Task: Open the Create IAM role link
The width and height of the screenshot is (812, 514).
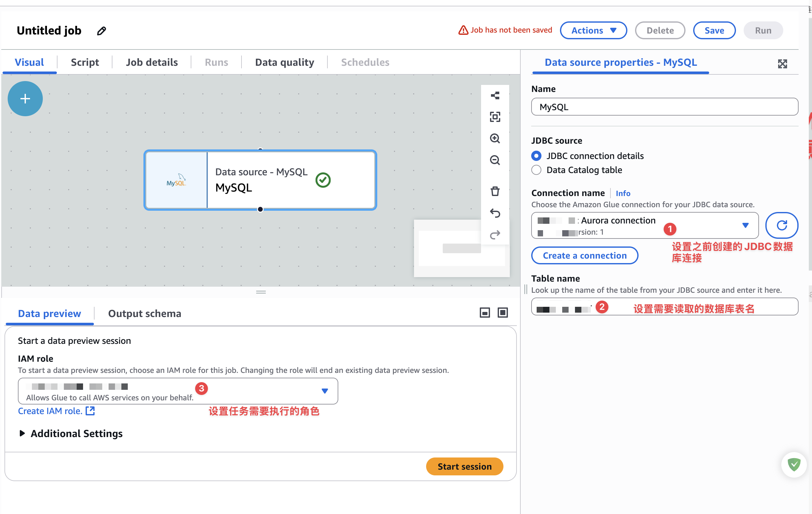Action: (56, 411)
